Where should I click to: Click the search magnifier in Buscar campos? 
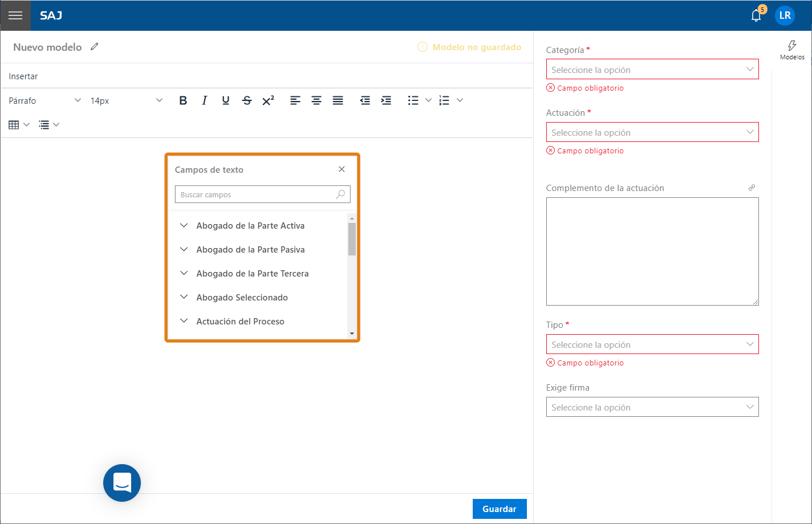[x=340, y=194]
